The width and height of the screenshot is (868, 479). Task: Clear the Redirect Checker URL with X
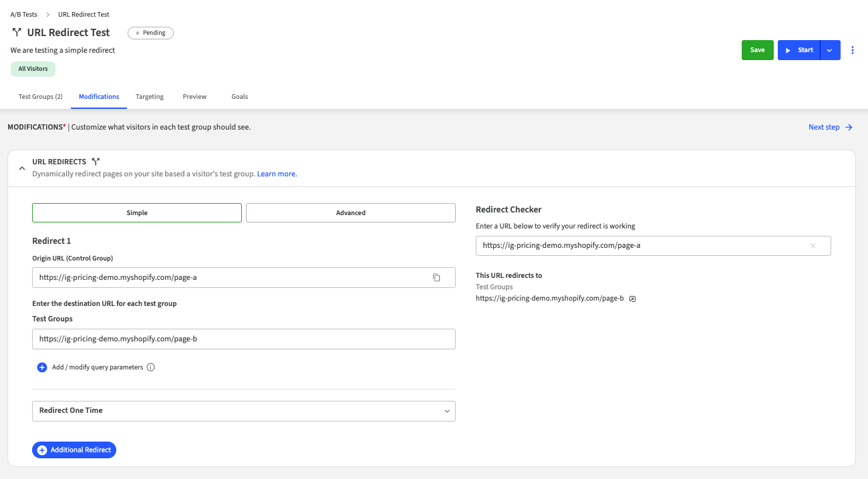[x=813, y=245]
